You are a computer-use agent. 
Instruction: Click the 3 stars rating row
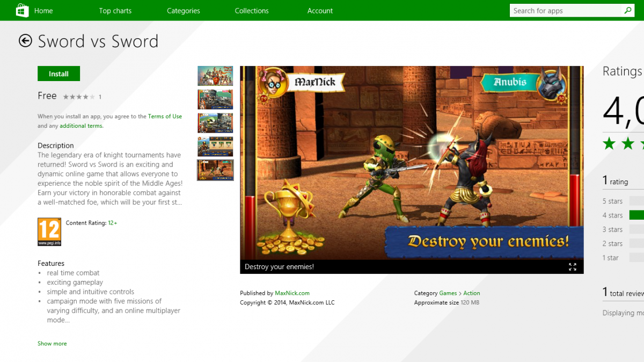click(x=623, y=229)
